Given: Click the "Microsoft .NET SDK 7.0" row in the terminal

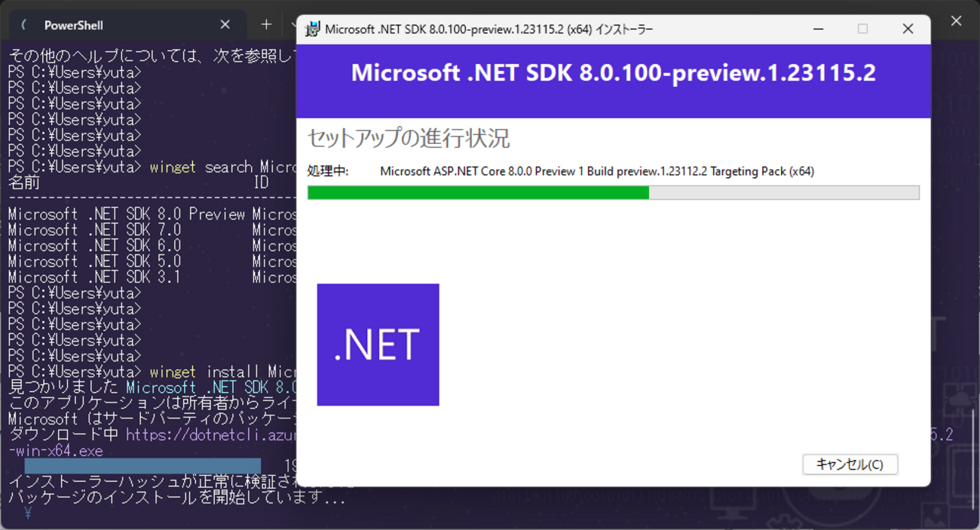Looking at the screenshot, I should click(152, 230).
